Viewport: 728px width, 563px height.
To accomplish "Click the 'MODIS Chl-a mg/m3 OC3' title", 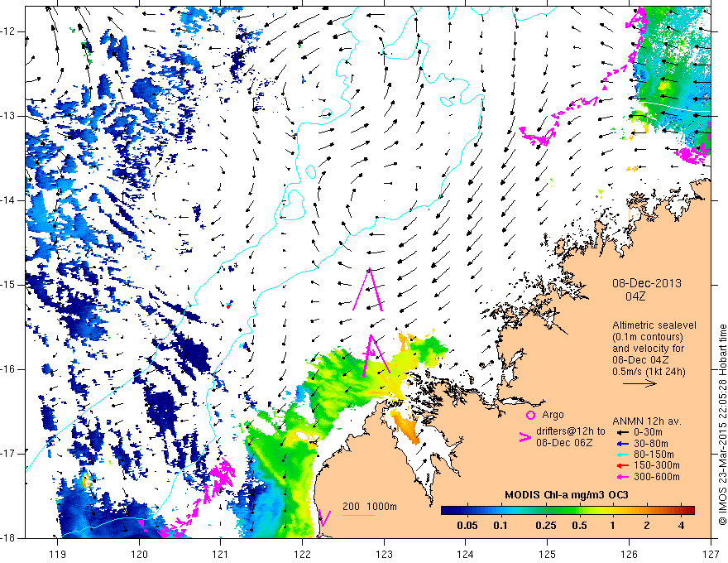I will tap(567, 495).
